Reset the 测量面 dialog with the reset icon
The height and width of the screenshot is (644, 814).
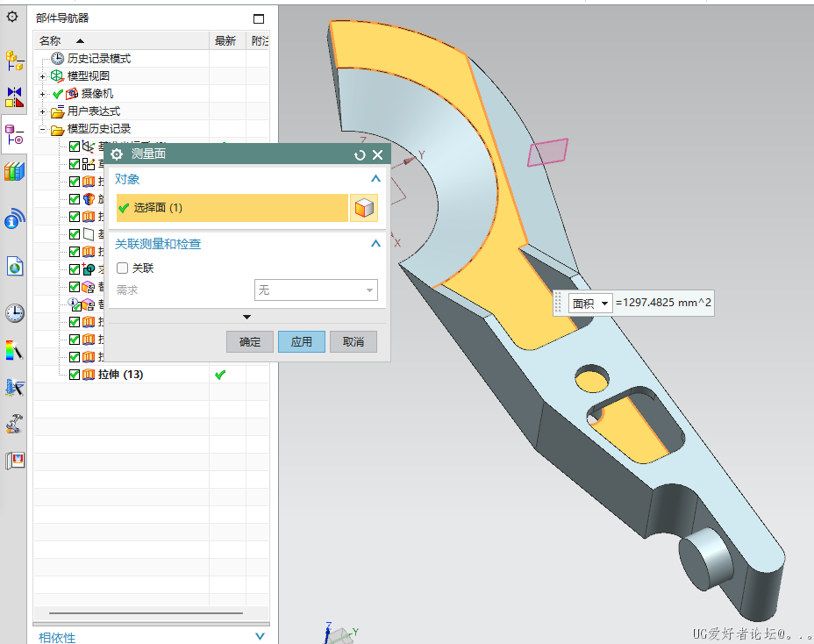[x=360, y=154]
